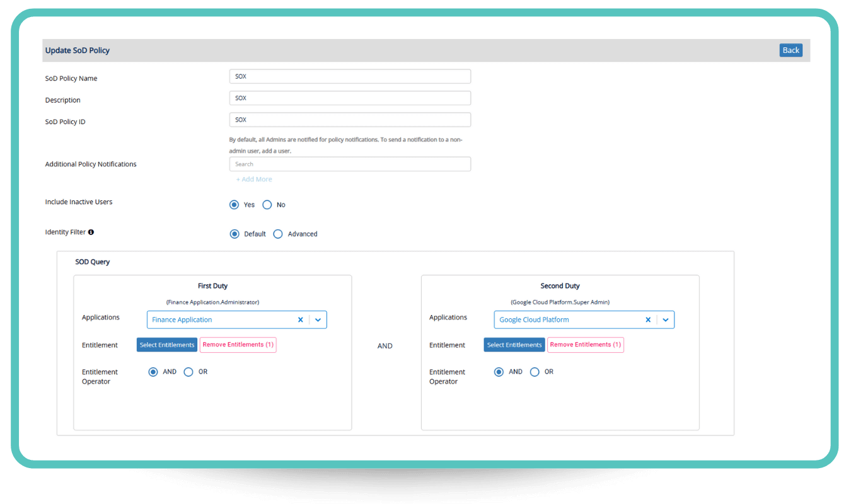This screenshot has width=851, height=504.
Task: Select Default Identity Filter option
Action: 234,234
